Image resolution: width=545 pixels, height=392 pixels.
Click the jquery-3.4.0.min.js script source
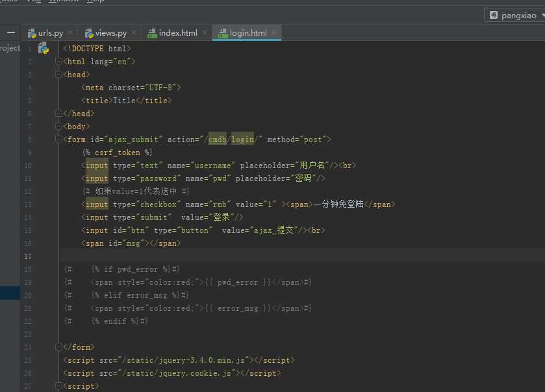pyautogui.click(x=184, y=360)
